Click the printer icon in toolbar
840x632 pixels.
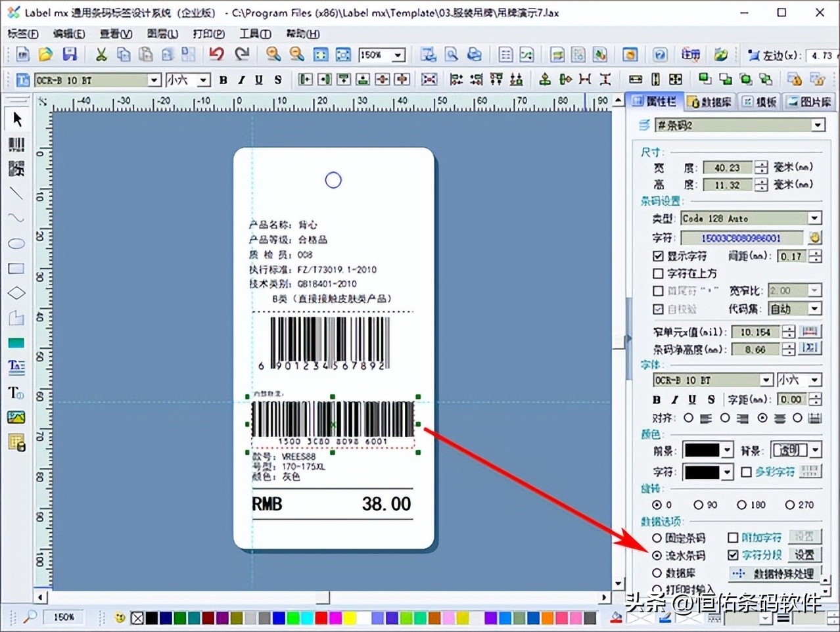474,55
